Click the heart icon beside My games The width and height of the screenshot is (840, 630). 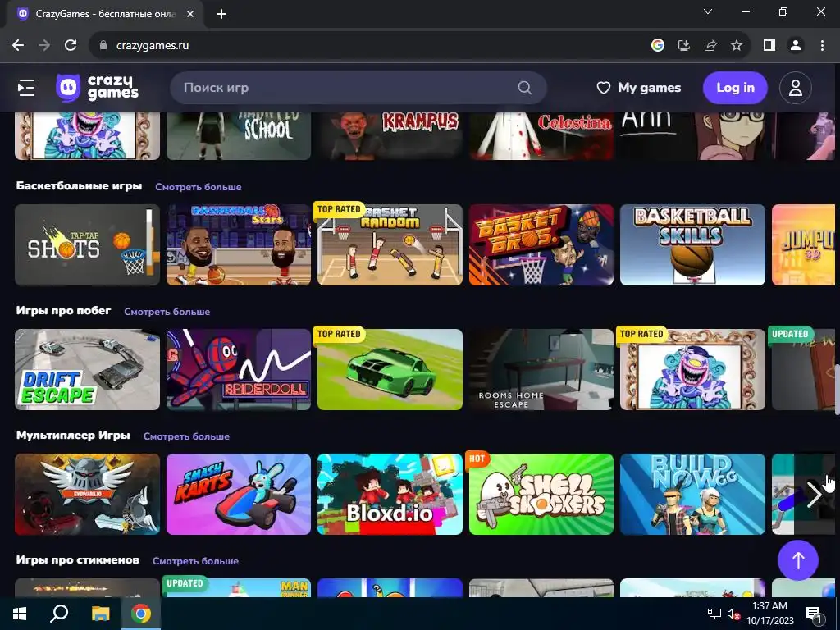coord(603,88)
